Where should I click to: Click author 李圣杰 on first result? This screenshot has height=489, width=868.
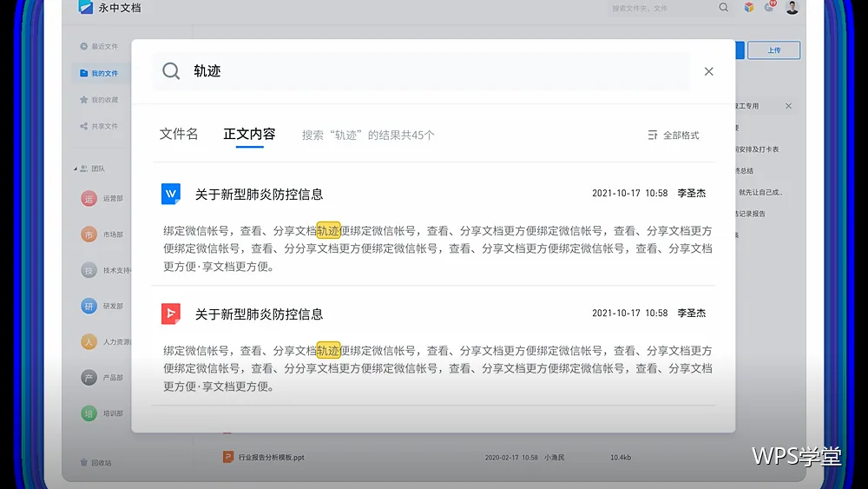[692, 194]
